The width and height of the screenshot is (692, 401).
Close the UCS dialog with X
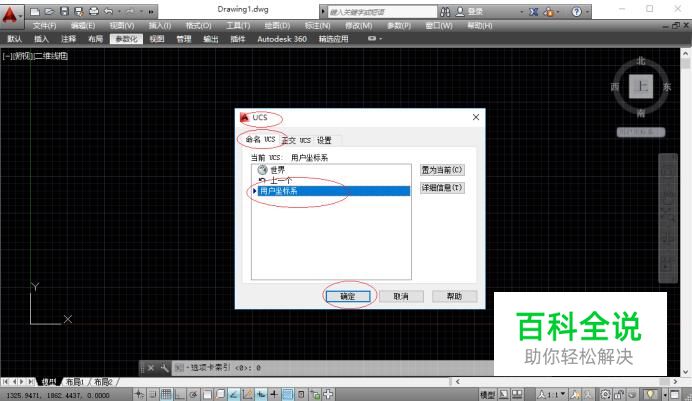tap(476, 117)
